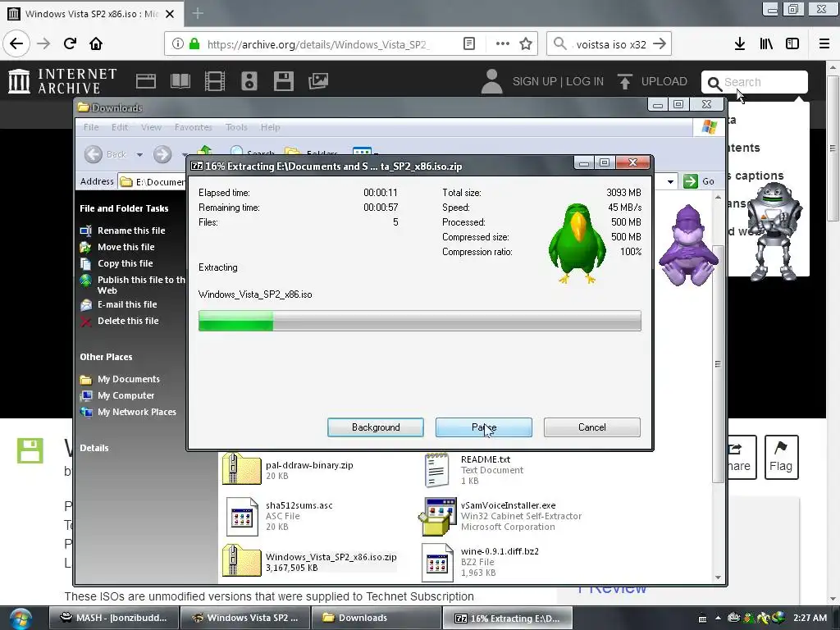Click the Explorer Forward arrow
Viewport: 840px width, 630px height.
pyautogui.click(x=162, y=155)
